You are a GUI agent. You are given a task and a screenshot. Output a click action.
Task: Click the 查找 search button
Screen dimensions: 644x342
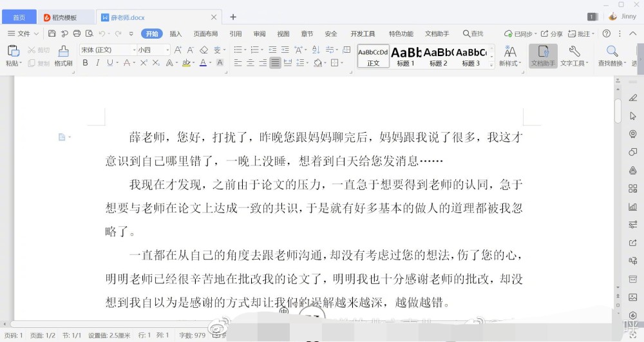coord(473,33)
